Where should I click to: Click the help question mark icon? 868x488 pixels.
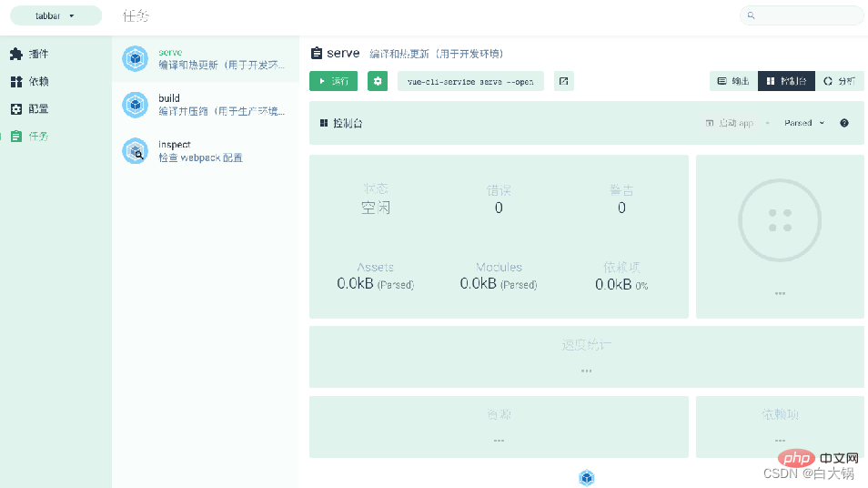(844, 123)
